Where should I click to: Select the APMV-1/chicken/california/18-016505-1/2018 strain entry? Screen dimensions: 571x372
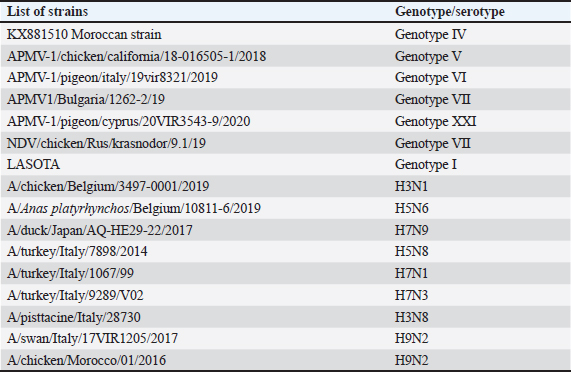pyautogui.click(x=137, y=56)
